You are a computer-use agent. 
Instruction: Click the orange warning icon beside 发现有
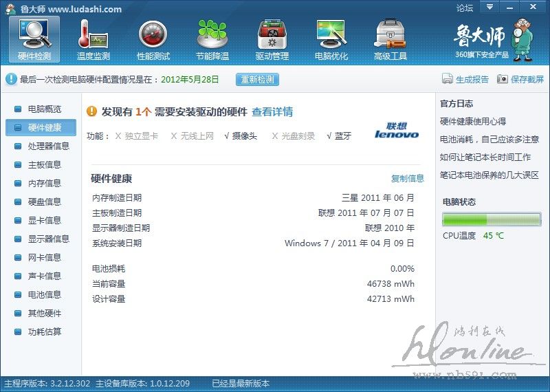(x=91, y=111)
